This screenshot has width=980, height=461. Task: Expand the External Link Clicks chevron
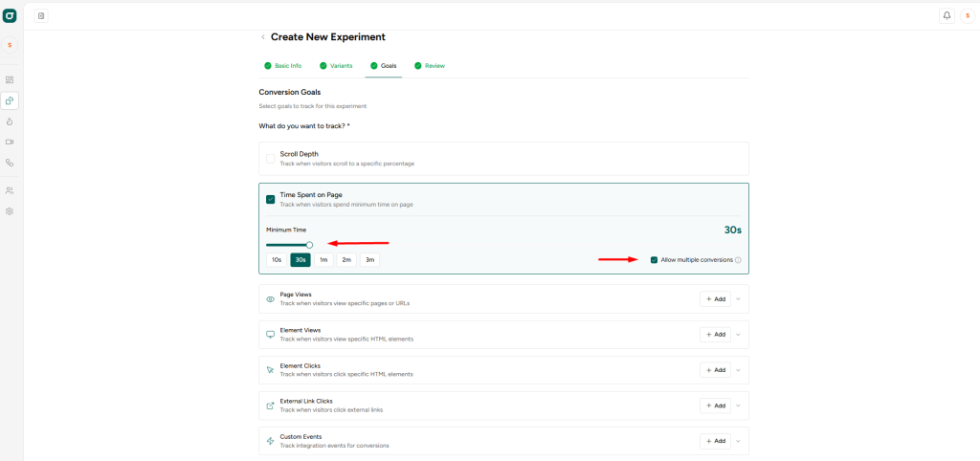tap(738, 406)
